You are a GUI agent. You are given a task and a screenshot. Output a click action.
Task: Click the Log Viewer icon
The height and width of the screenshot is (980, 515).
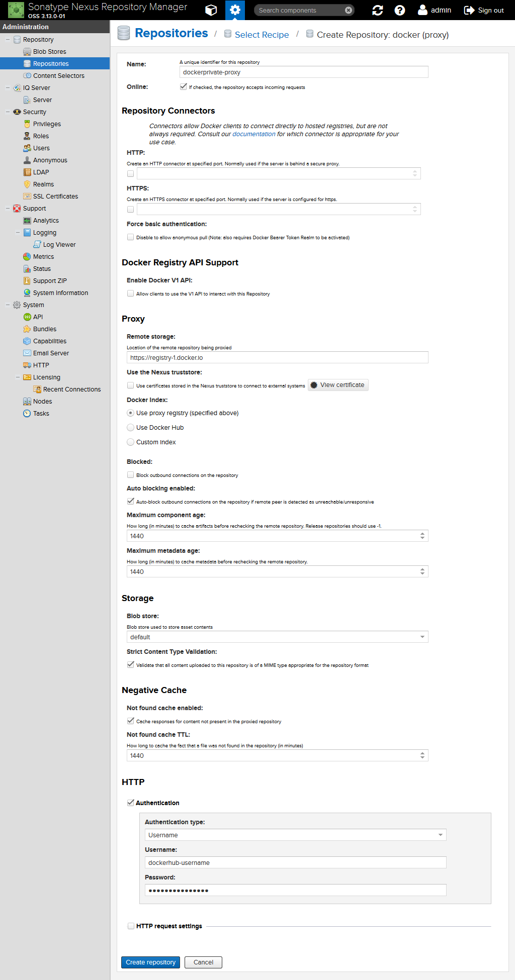click(37, 245)
